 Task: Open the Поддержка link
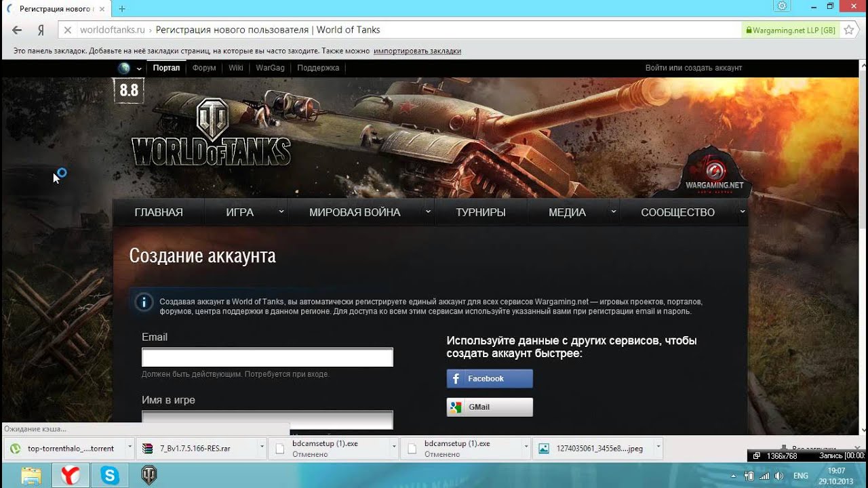coord(318,68)
